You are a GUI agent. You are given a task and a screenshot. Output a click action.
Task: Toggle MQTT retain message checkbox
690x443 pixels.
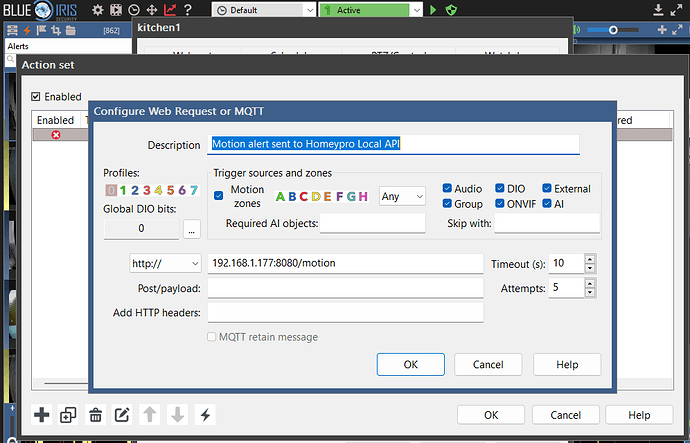pyautogui.click(x=212, y=337)
